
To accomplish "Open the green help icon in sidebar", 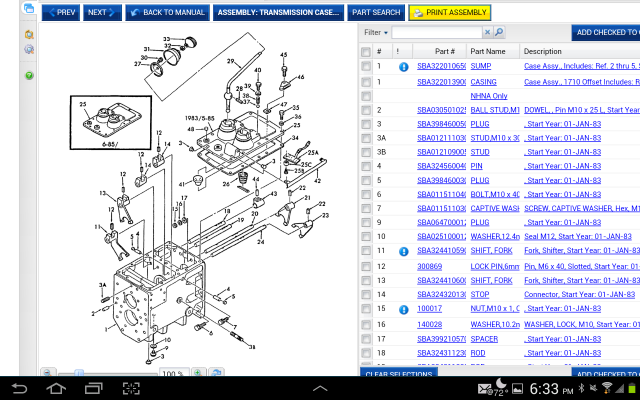I will pyautogui.click(x=29, y=76).
